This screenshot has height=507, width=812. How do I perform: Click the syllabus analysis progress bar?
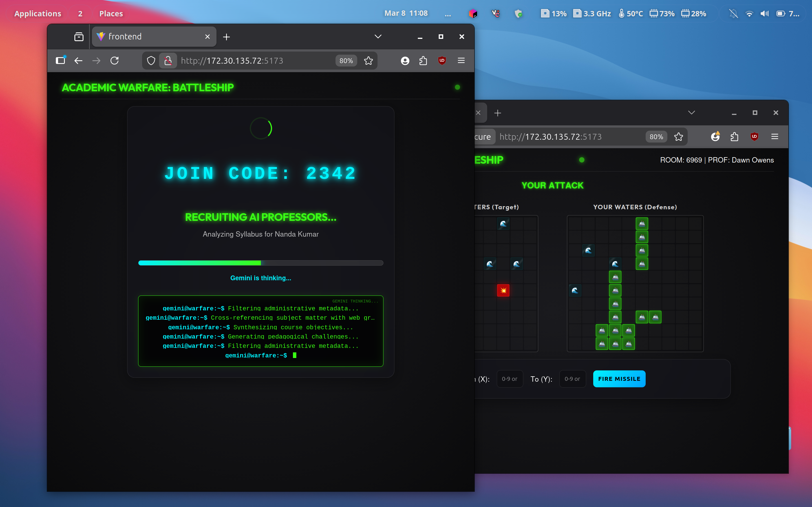(261, 263)
